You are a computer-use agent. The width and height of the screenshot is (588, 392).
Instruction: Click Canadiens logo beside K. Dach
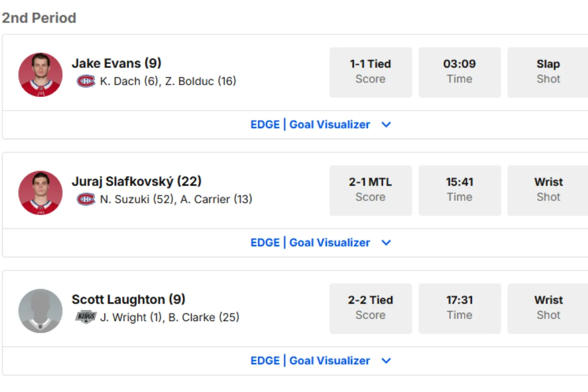coord(86,81)
